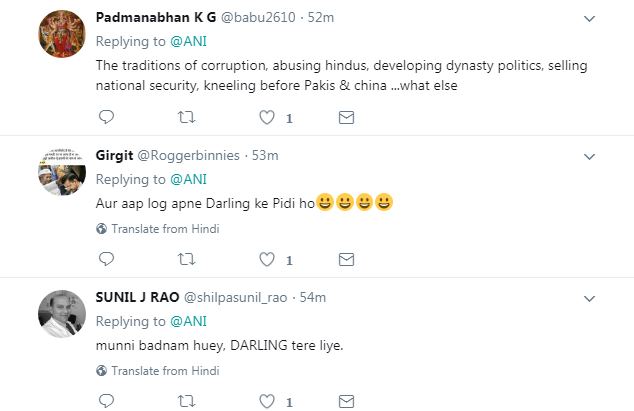Retweet SUNIL J RAO's tweet
The width and height of the screenshot is (634, 411).
185,401
